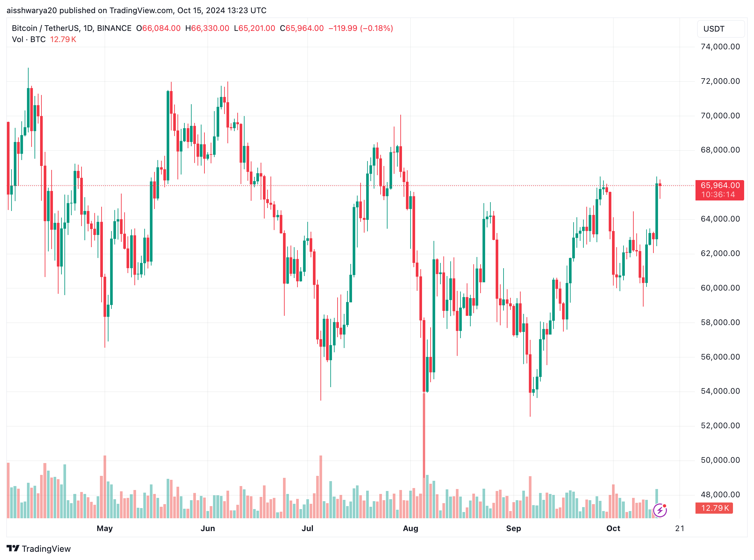Click the 58,000.00 price axis label
Image resolution: width=754 pixels, height=560 pixels.
tap(720, 322)
